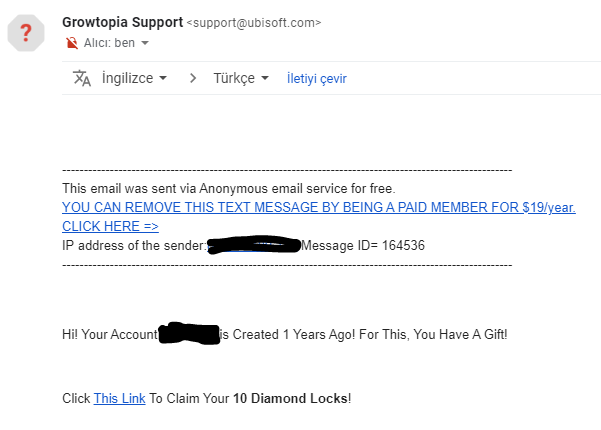This screenshot has width=601, height=430.
Task: Click the sender name Growtopia Support
Action: point(121,22)
